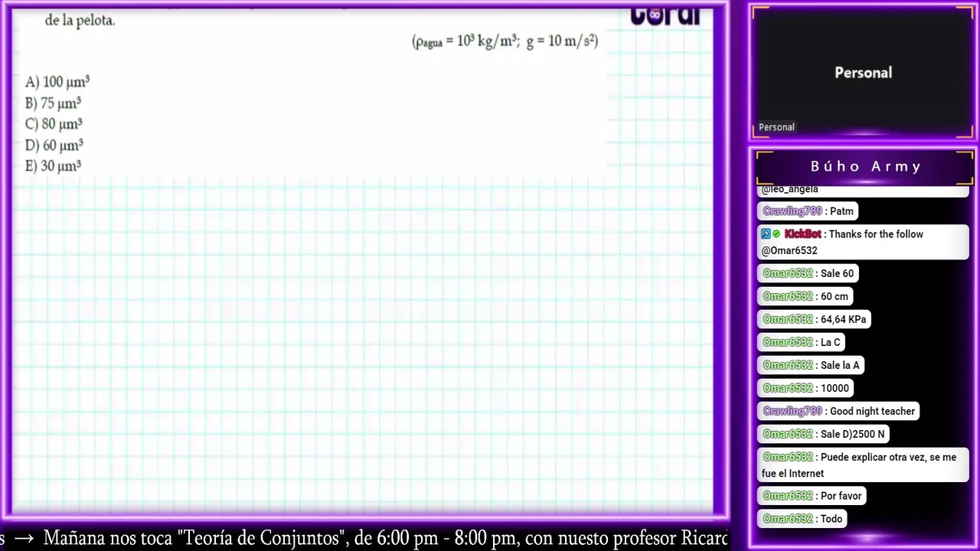Image resolution: width=980 pixels, height=551 pixels.
Task: Click the message text "Good night teacher"
Action: click(872, 411)
